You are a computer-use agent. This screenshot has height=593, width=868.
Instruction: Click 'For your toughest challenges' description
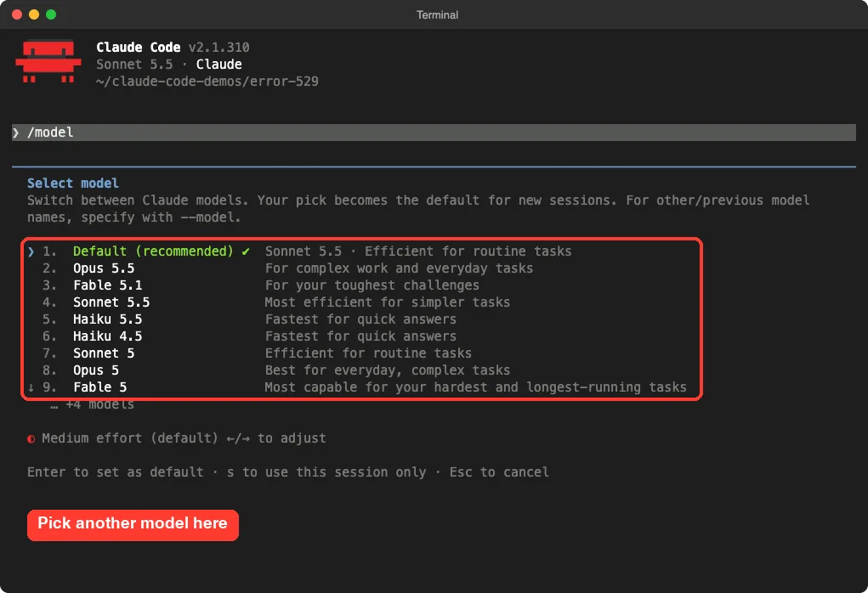click(372, 286)
